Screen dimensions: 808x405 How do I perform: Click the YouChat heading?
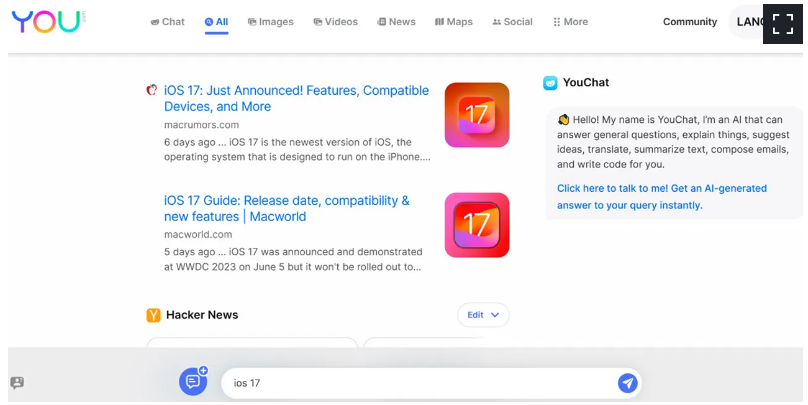[586, 82]
